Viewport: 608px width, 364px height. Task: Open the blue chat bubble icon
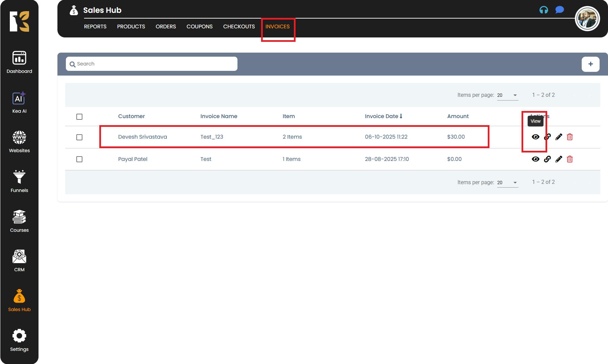(x=559, y=10)
